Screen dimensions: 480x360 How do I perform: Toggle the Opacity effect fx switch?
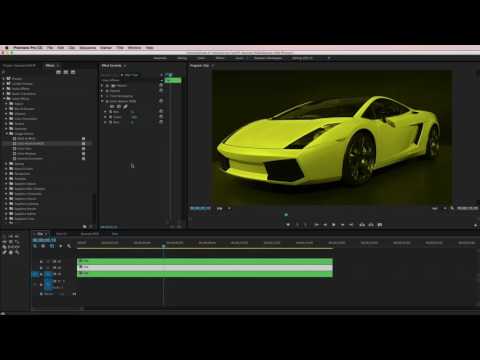[107, 91]
